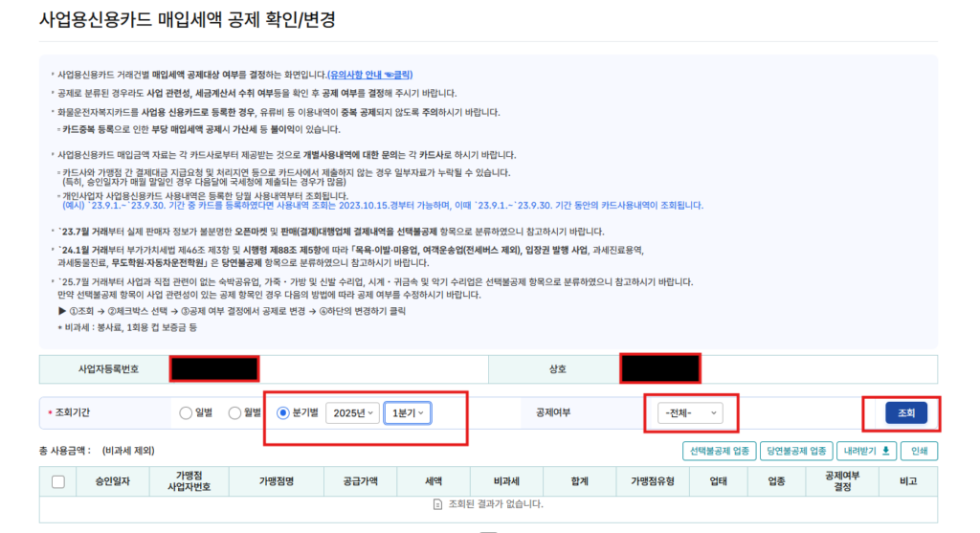Viewport: 980px width, 533px height.
Task: Open the 2025년 year dropdown
Action: [352, 413]
